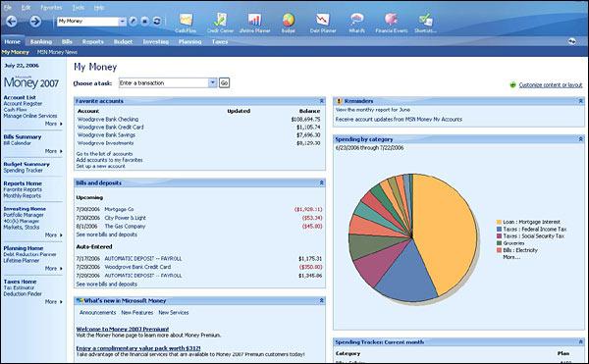The height and width of the screenshot is (364, 589).
Task: Click Woodgrove Bank Savings balance $7,696.30
Action: point(308,135)
